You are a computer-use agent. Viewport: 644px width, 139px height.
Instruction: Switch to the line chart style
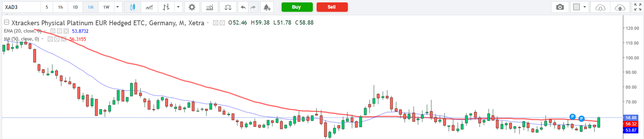click(x=149, y=7)
